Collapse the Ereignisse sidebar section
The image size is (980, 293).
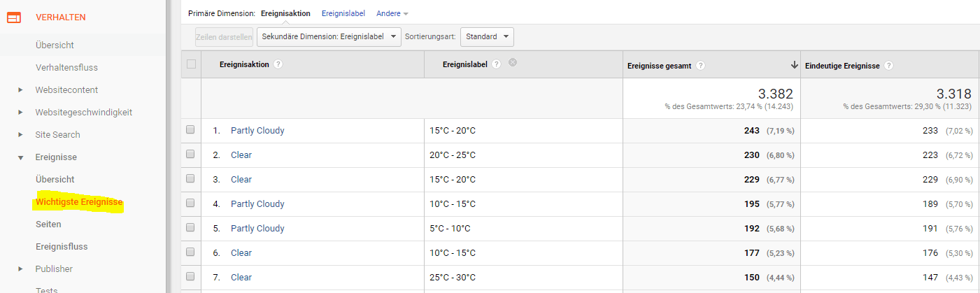[x=20, y=157]
